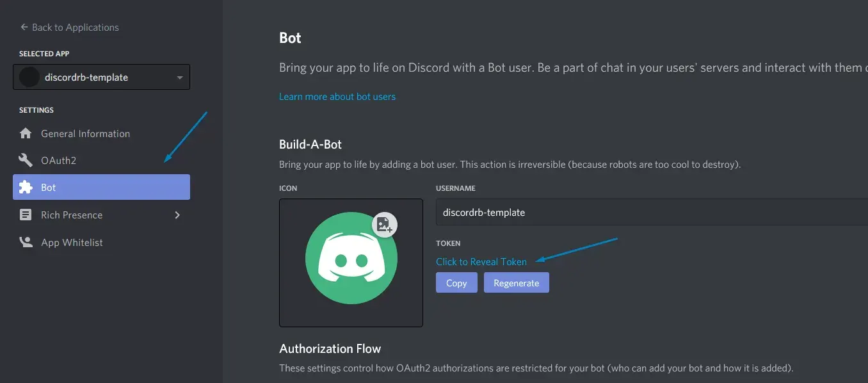The height and width of the screenshot is (383, 868).
Task: Open the discordrb-template app selector dropdown
Action: coord(101,76)
